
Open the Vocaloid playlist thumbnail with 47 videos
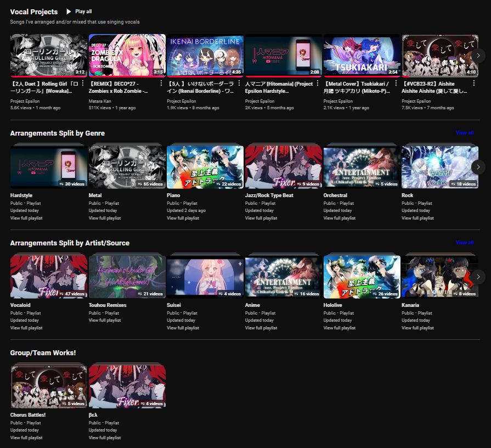[48, 276]
